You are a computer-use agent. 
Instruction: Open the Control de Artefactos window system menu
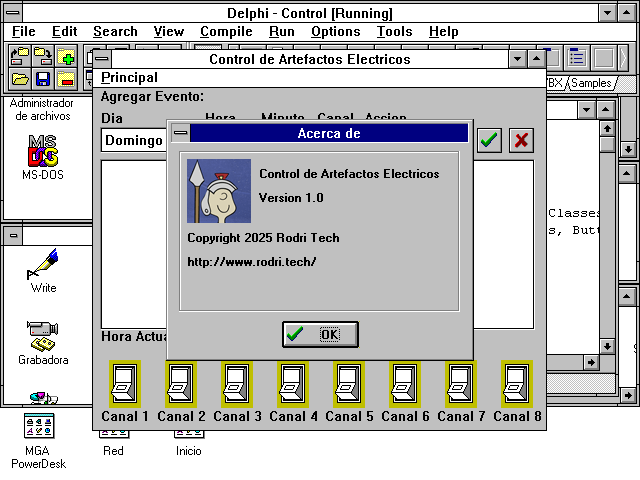[103, 60]
